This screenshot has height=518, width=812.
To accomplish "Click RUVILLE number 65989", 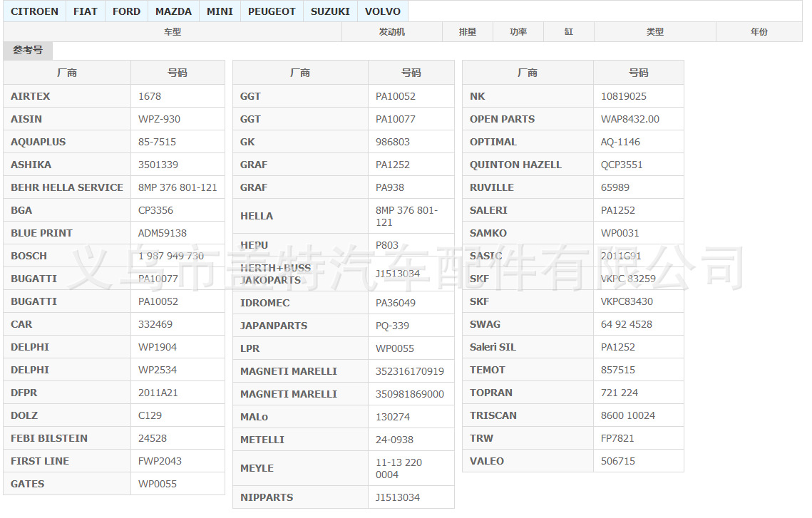I will [x=639, y=187].
